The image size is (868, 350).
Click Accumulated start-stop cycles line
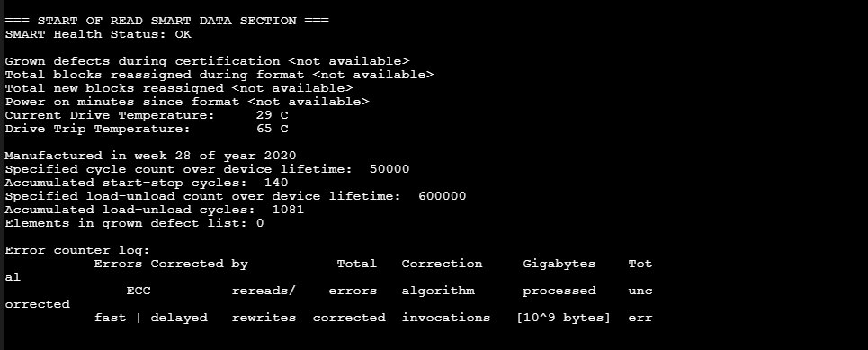[147, 183]
